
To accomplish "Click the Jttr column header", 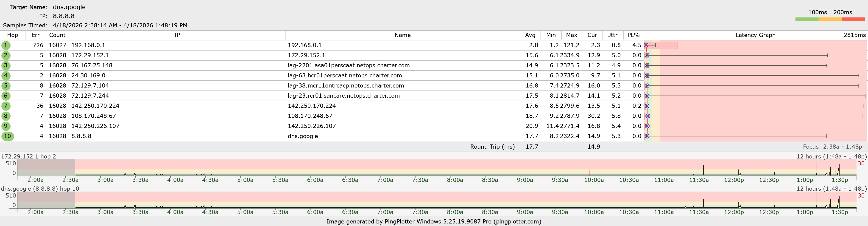I will pos(613,35).
